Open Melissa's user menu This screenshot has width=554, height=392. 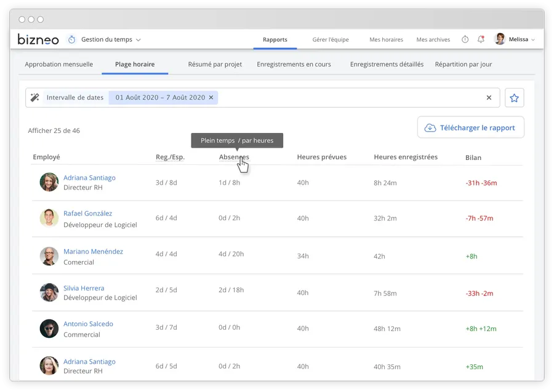click(x=515, y=39)
